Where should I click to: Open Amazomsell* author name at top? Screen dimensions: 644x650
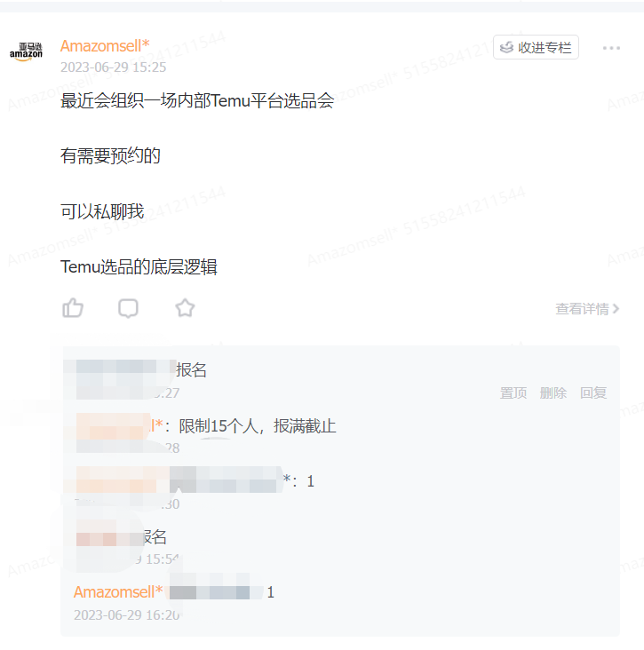[x=105, y=45]
